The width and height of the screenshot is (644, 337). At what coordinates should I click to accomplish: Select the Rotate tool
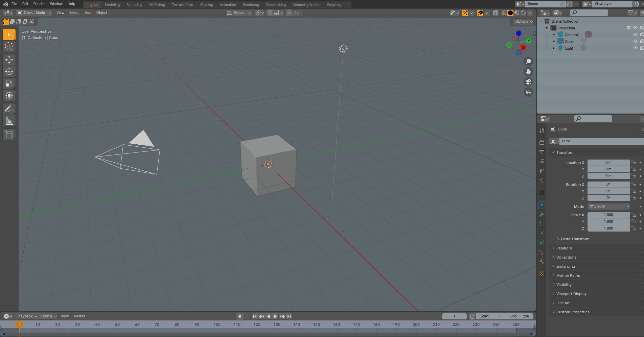pyautogui.click(x=9, y=72)
